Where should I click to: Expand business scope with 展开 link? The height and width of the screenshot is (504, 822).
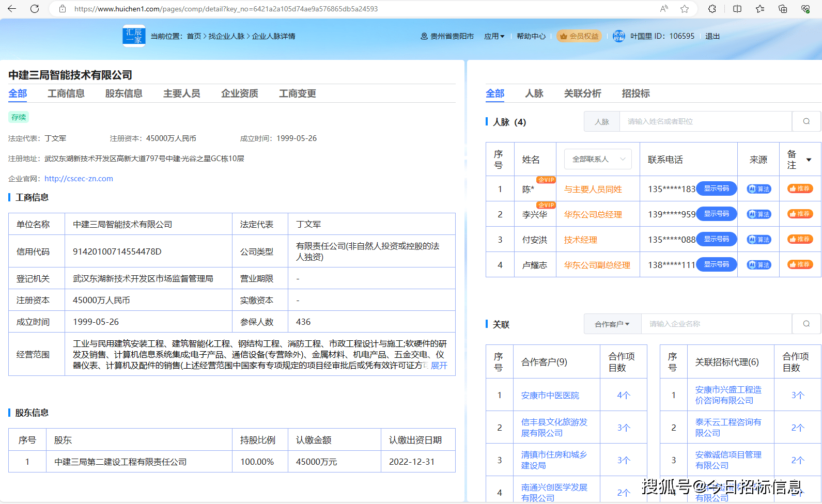click(439, 366)
